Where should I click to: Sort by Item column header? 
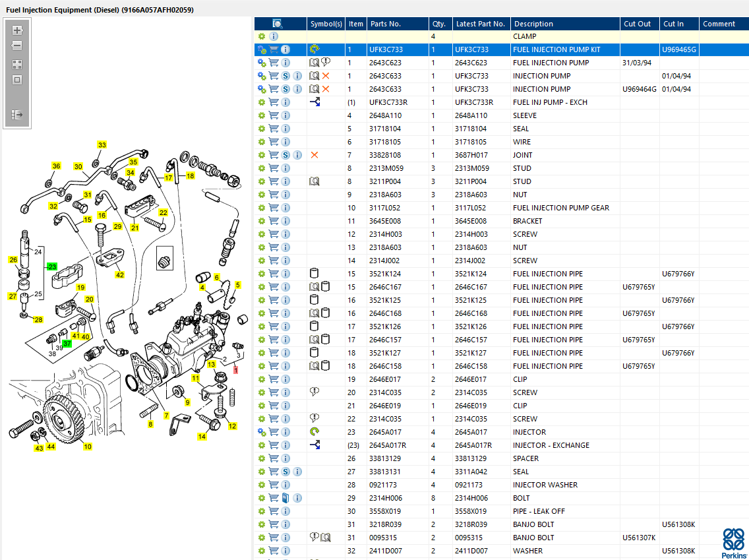356,23
